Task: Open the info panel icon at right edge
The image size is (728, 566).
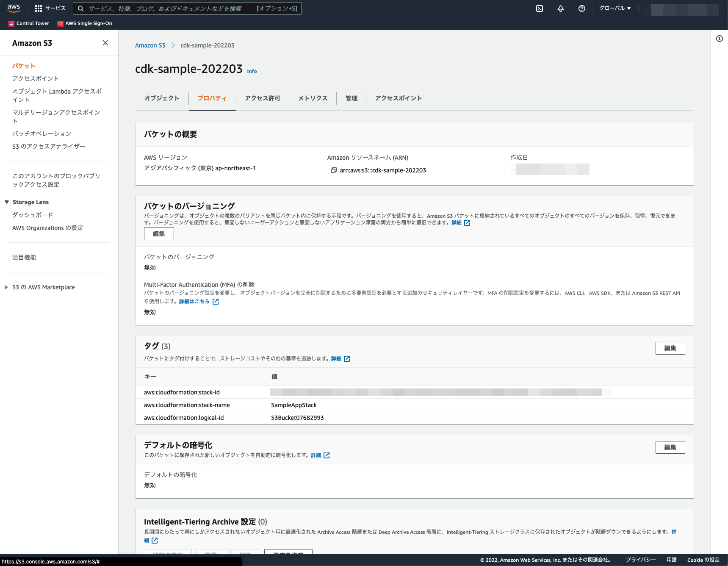Action: coord(720,39)
